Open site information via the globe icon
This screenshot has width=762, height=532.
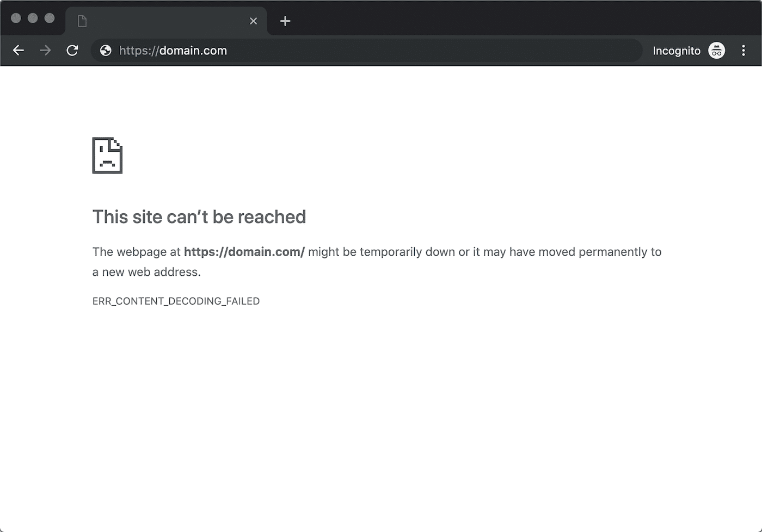tap(106, 51)
